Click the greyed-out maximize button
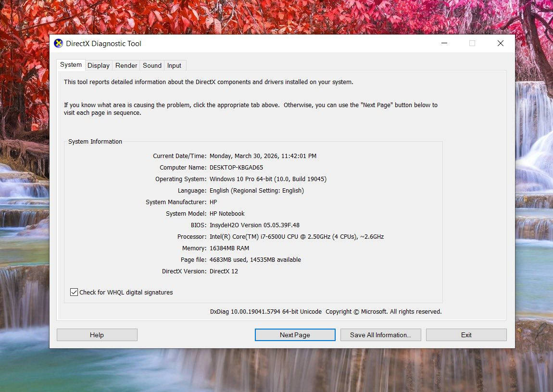Image resolution: width=553 pixels, height=392 pixels. (x=472, y=43)
